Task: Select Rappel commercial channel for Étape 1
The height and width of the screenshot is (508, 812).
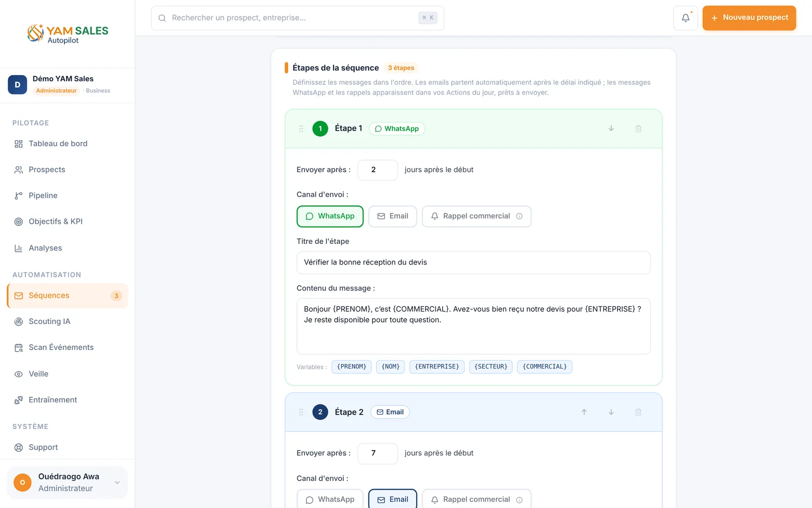Action: 477,216
